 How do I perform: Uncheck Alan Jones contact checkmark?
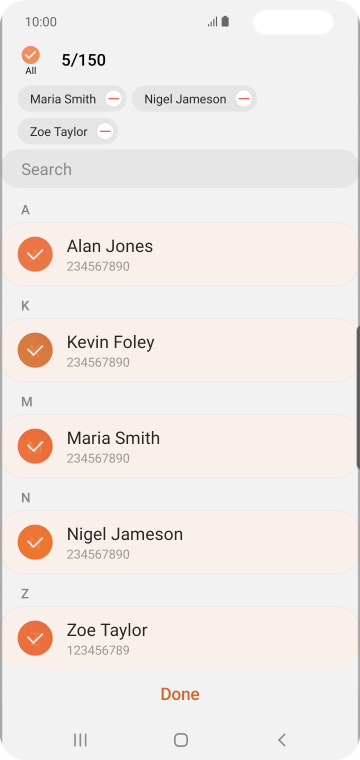[x=35, y=254]
